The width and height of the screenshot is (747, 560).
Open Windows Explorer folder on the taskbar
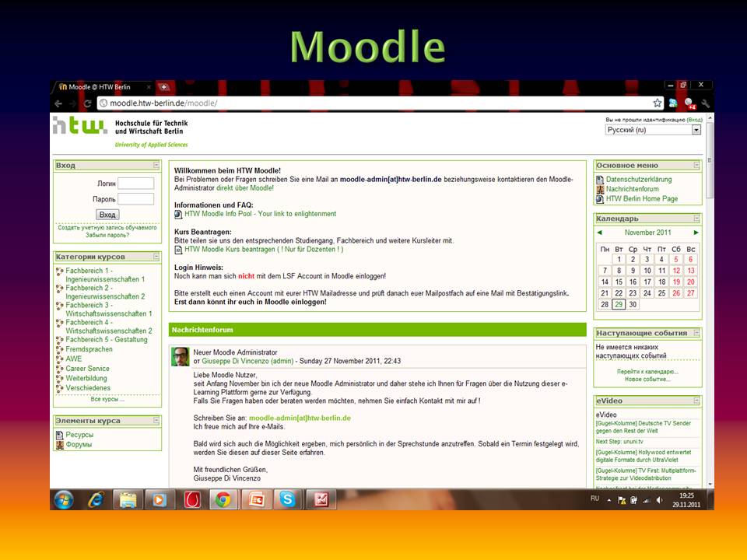128,499
